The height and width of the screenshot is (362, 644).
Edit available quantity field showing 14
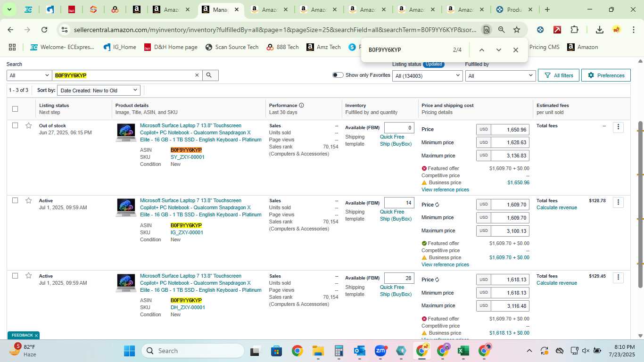coord(399,203)
